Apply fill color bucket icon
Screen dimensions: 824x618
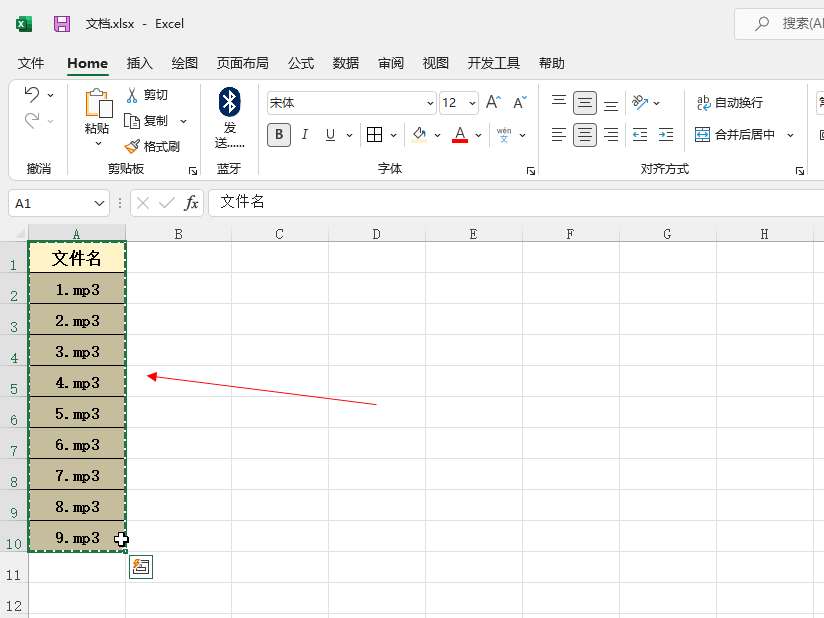pos(419,135)
